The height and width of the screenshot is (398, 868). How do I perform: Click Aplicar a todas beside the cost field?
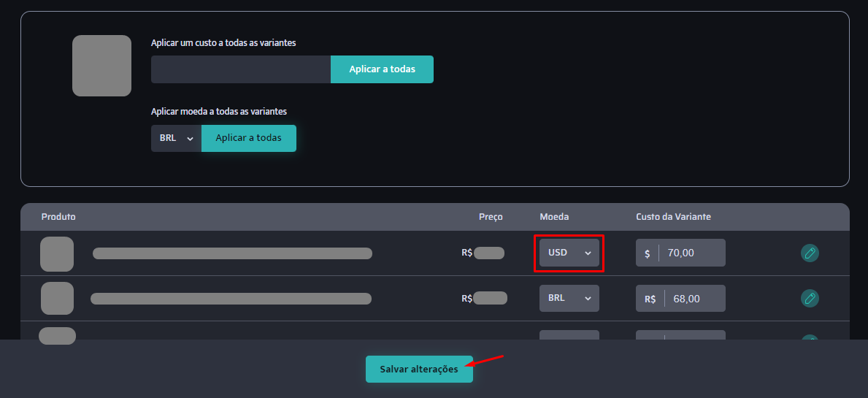pos(382,69)
